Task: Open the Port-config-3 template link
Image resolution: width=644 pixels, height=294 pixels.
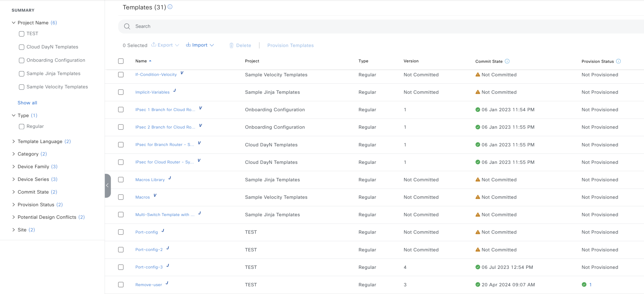Action: coord(149,267)
